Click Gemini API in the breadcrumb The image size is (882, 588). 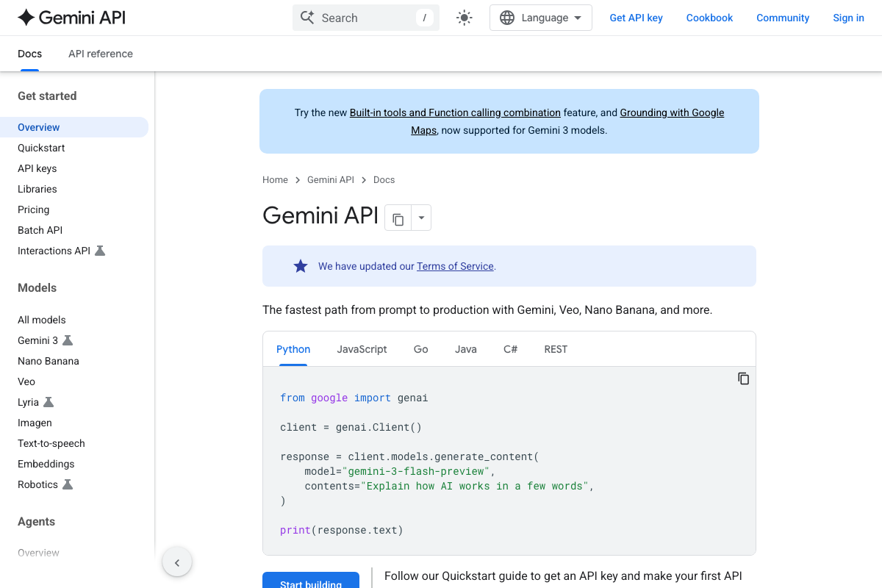331,179
